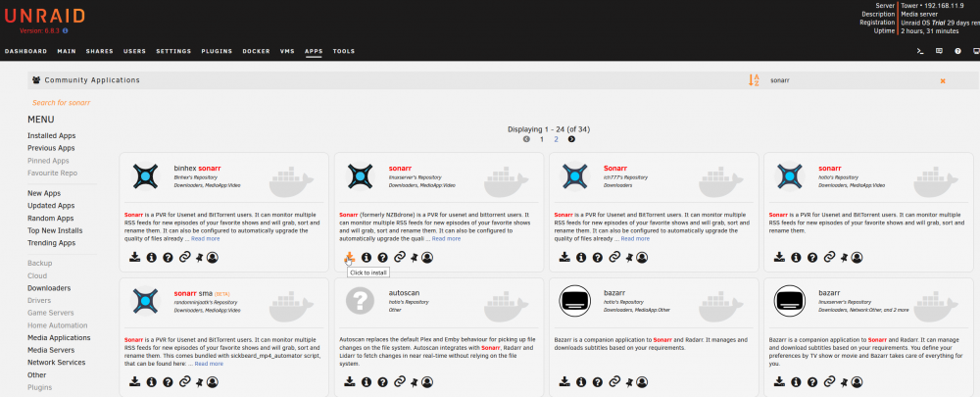The width and height of the screenshot is (980, 397).
Task: Pin linuxserver's bazarr app
Action: point(845,382)
